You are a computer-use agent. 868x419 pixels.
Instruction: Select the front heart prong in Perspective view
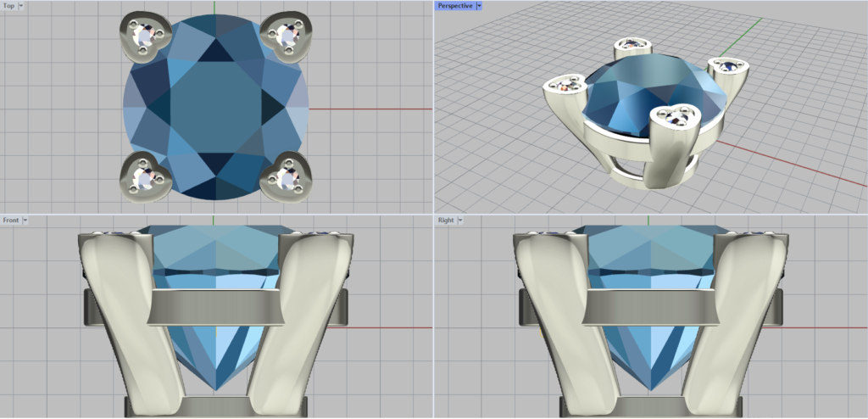click(676, 120)
